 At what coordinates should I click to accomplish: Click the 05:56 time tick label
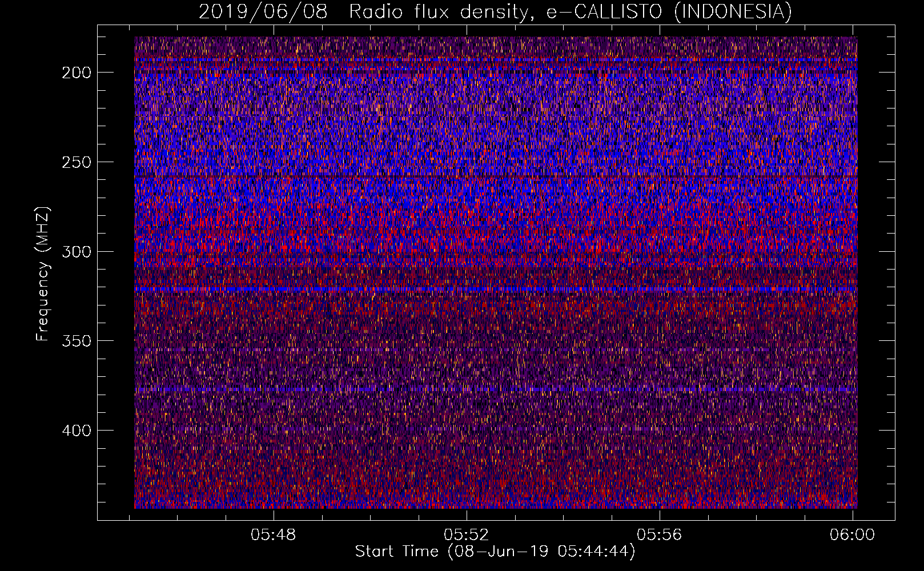pos(660,534)
